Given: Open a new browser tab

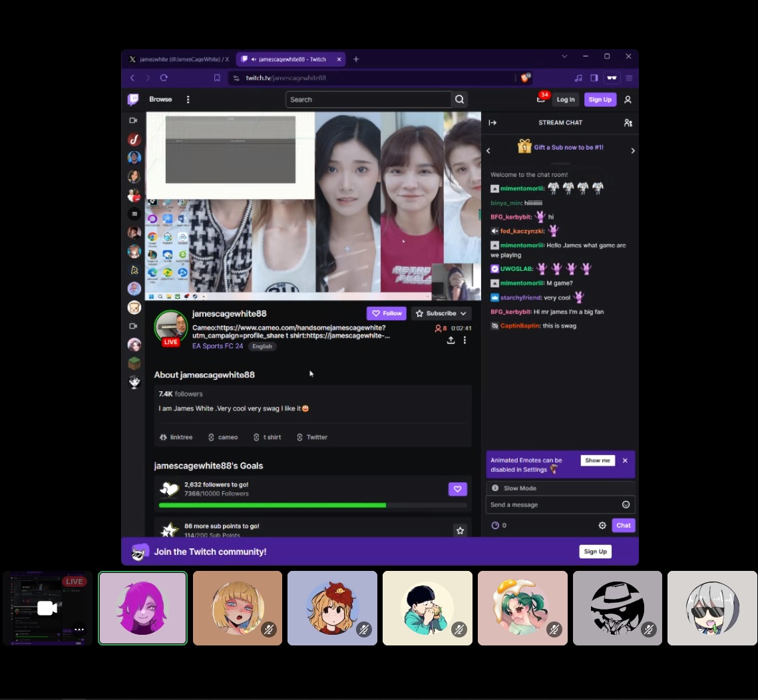Looking at the screenshot, I should (356, 59).
